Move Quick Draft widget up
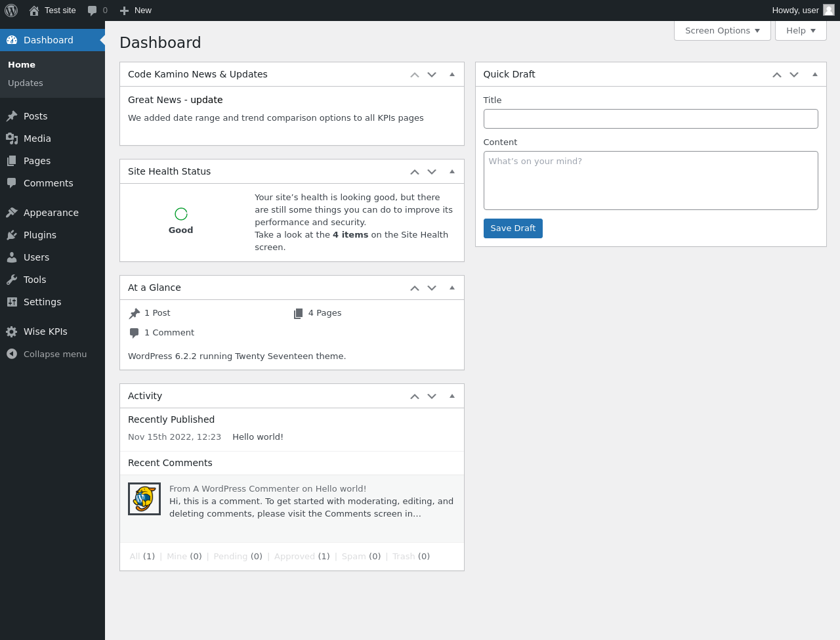The image size is (840, 640). click(x=777, y=75)
